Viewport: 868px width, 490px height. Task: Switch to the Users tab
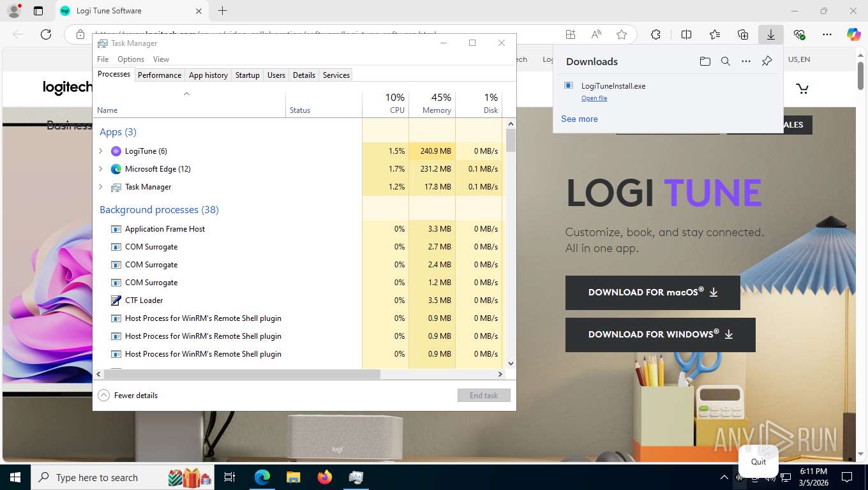click(276, 75)
